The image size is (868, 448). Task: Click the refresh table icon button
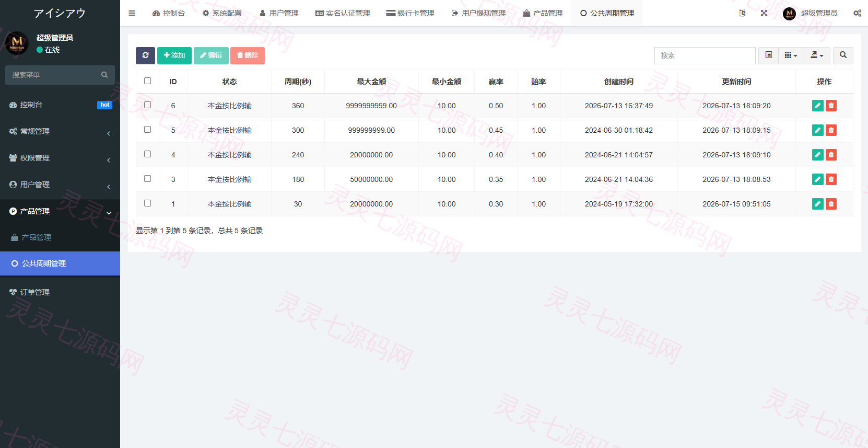pyautogui.click(x=145, y=55)
